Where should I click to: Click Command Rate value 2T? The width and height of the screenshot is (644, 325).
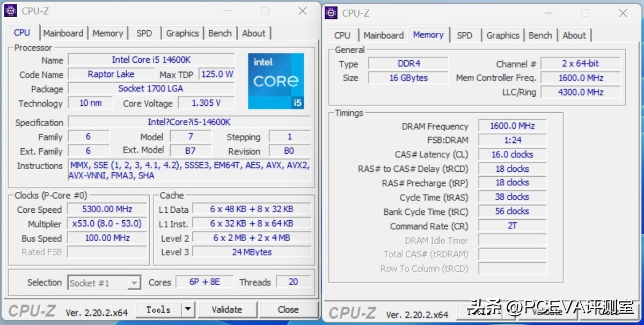[512, 226]
